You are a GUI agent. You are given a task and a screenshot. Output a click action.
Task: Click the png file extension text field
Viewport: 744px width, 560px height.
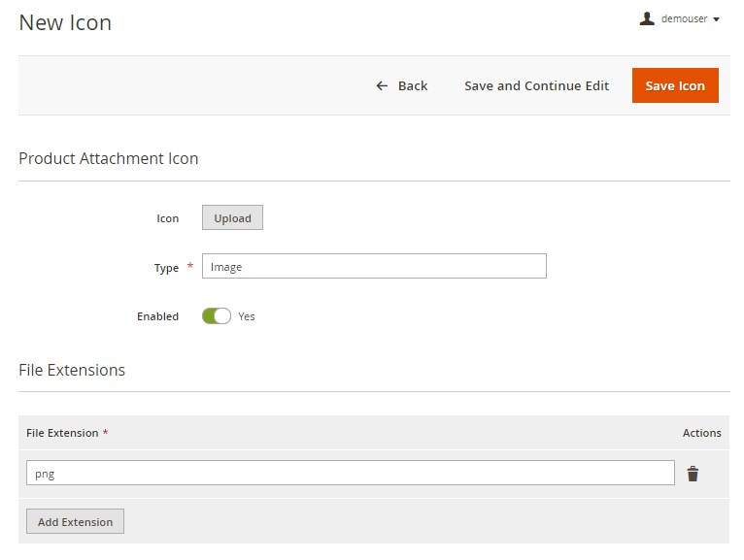pyautogui.click(x=350, y=474)
